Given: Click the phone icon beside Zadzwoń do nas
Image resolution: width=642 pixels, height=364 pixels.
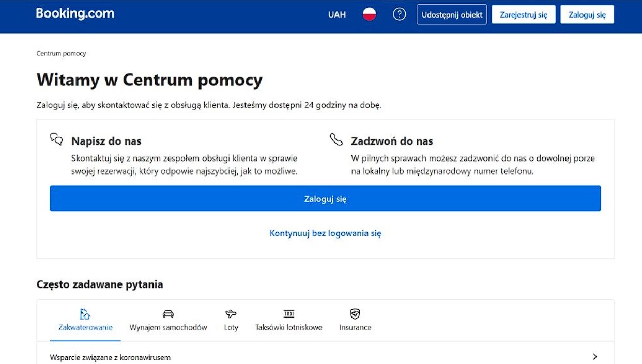Looking at the screenshot, I should click(336, 139).
